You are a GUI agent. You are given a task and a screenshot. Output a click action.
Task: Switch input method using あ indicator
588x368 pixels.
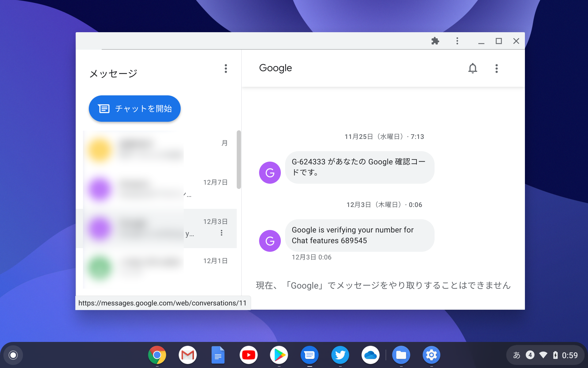tap(516, 355)
